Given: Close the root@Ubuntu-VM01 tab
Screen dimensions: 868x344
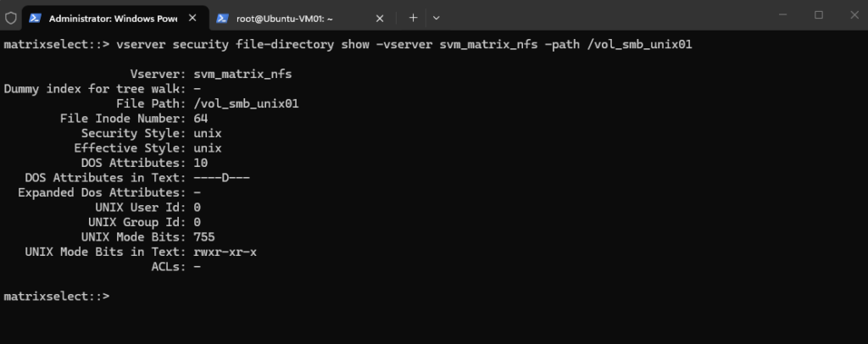Looking at the screenshot, I should tap(380, 19).
